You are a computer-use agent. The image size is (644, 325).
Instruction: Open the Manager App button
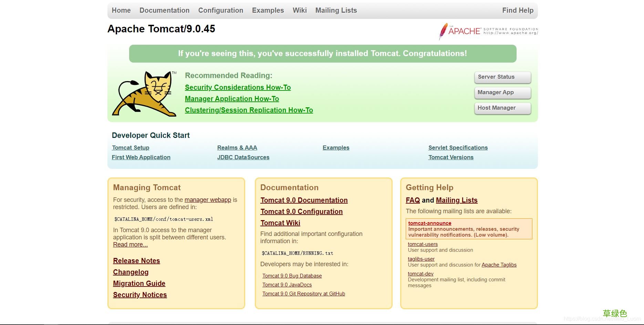pos(502,93)
